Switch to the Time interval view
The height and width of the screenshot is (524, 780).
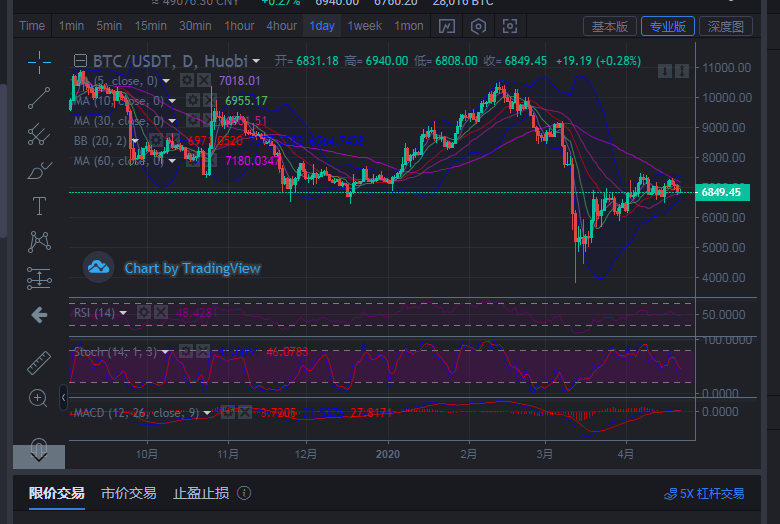tap(32, 26)
